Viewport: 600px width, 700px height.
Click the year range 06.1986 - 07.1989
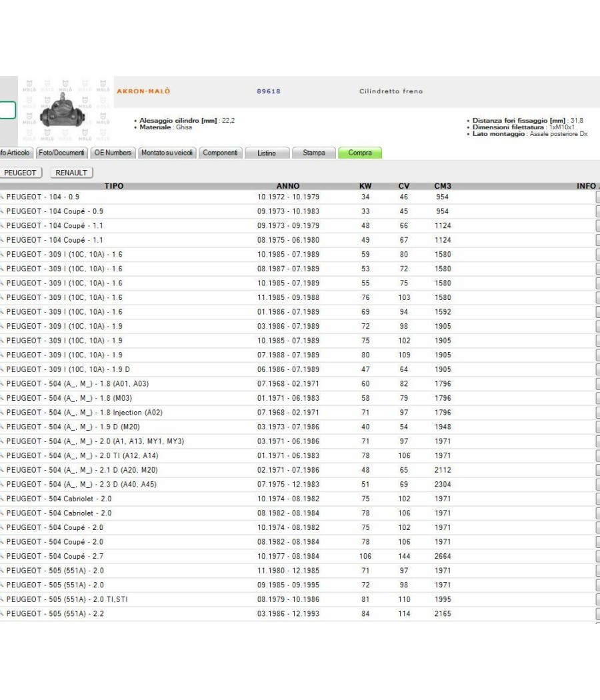289,369
